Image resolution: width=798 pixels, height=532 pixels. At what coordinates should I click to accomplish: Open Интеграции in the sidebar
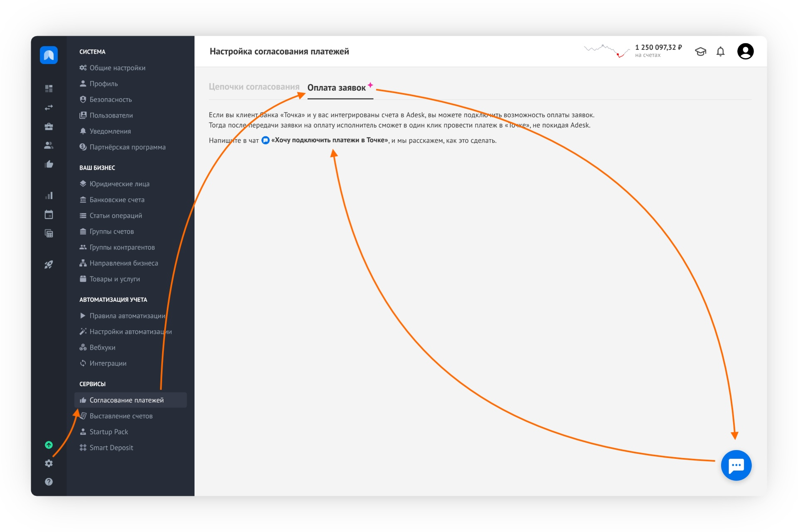coord(108,363)
